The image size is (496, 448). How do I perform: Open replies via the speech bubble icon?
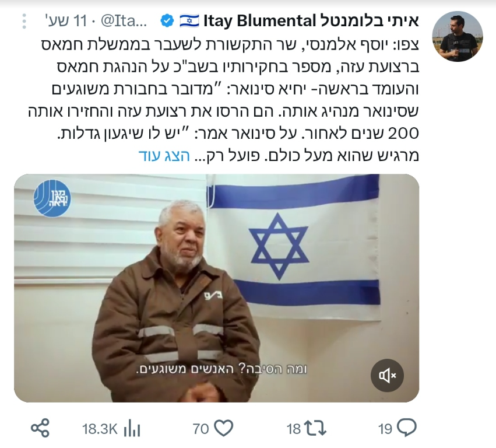click(406, 428)
